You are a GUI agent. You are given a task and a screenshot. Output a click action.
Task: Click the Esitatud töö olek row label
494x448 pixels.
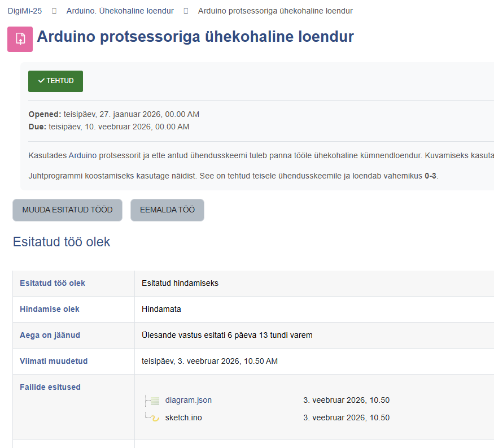pyautogui.click(x=53, y=283)
